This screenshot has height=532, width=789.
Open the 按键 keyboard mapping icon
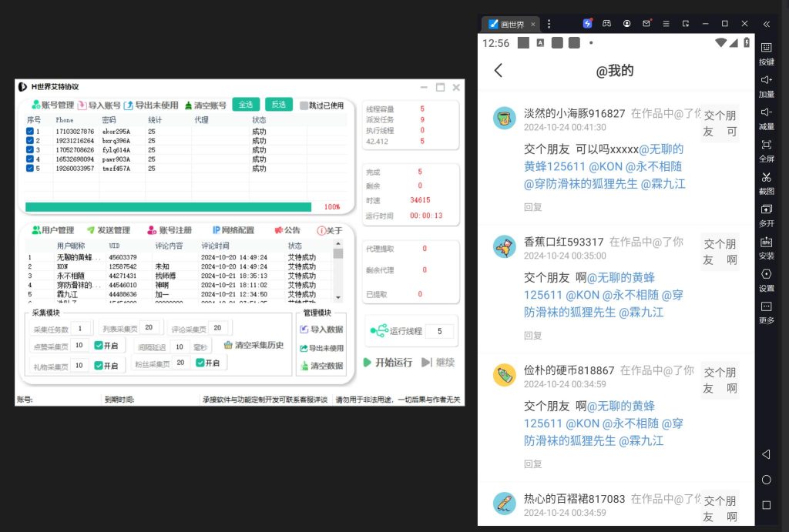click(766, 48)
